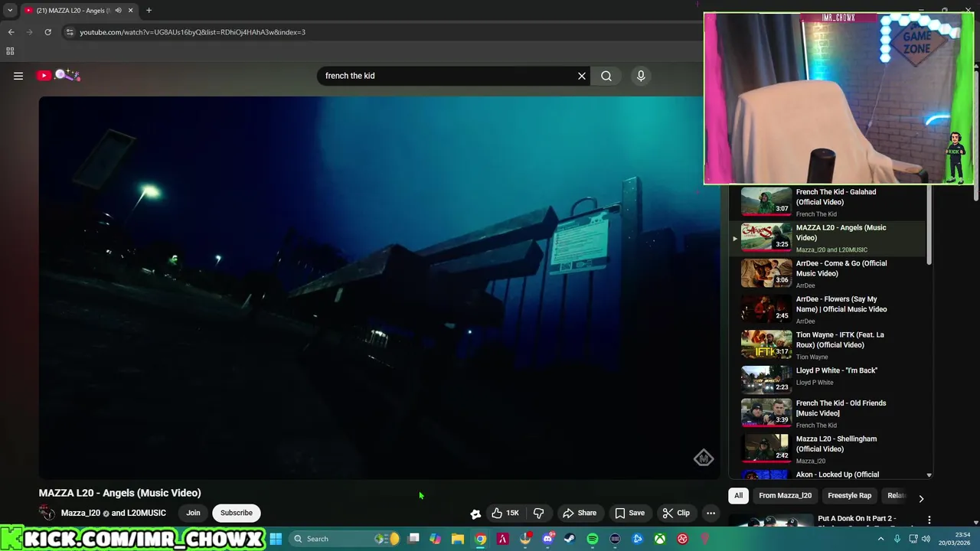
Task: Play Lloyd P White I'm Back thumbnail
Action: 766,379
